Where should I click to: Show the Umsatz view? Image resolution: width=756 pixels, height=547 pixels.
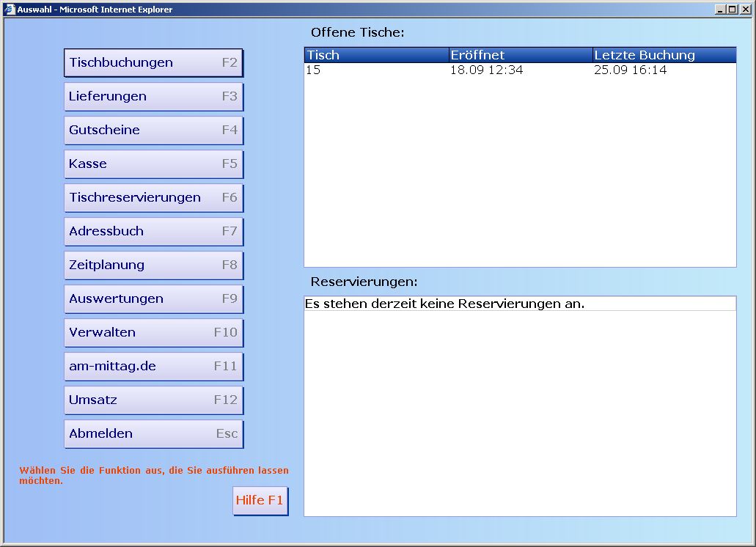pos(153,400)
